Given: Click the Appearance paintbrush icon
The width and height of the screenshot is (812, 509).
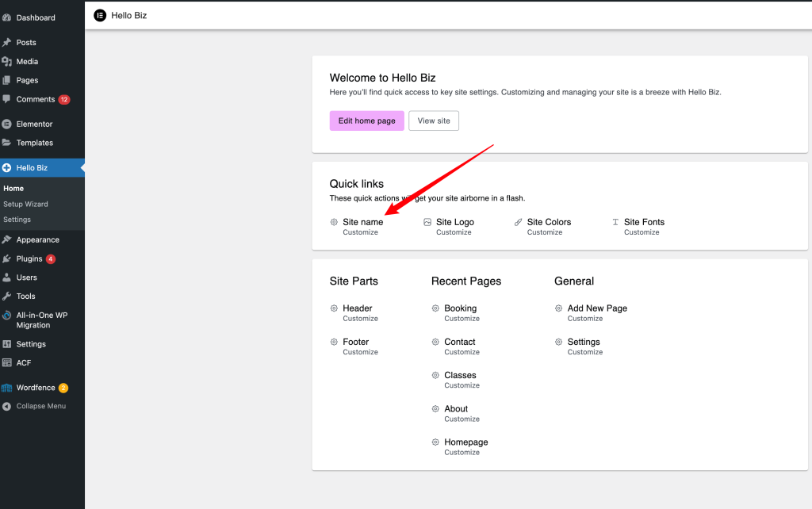Looking at the screenshot, I should point(6,239).
